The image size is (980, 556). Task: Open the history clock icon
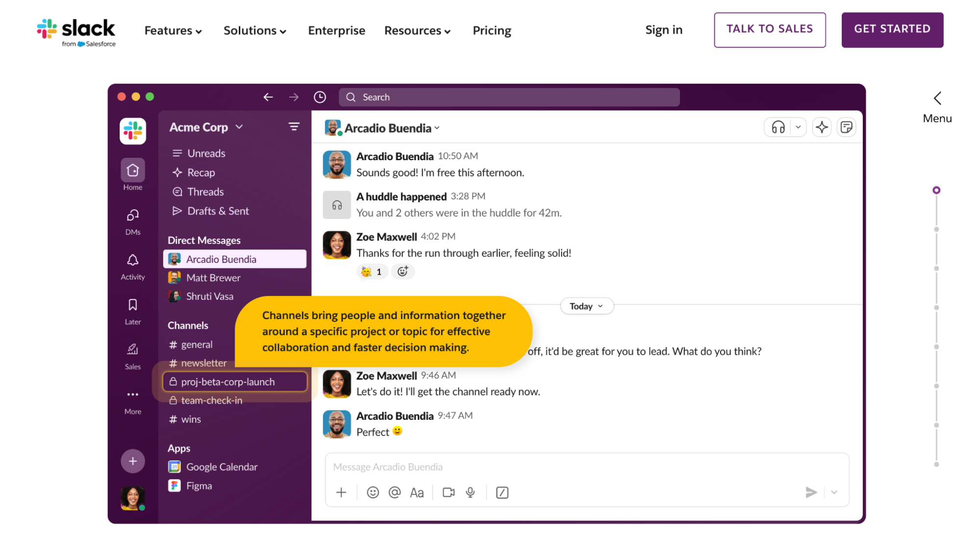click(320, 97)
